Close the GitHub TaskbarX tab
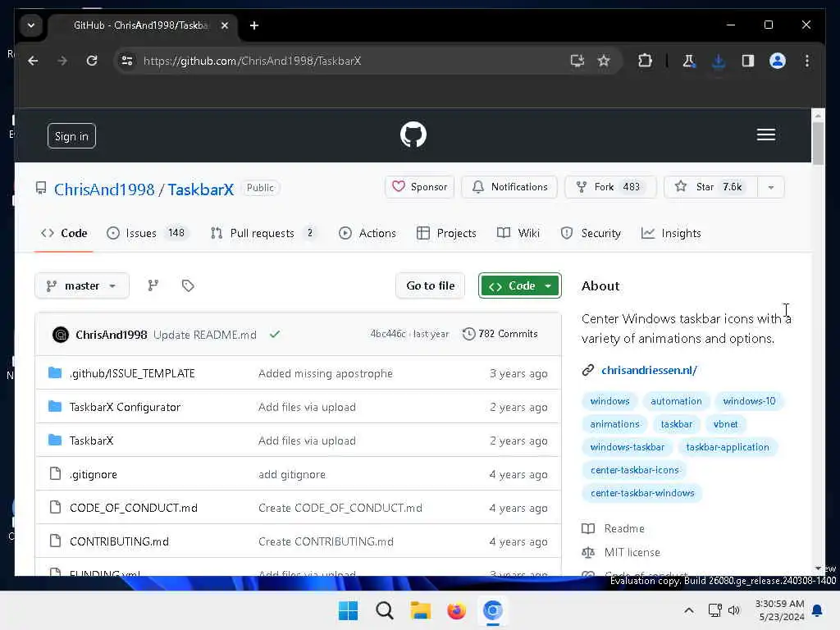Screen dimensions: 840x630 [x=225, y=25]
